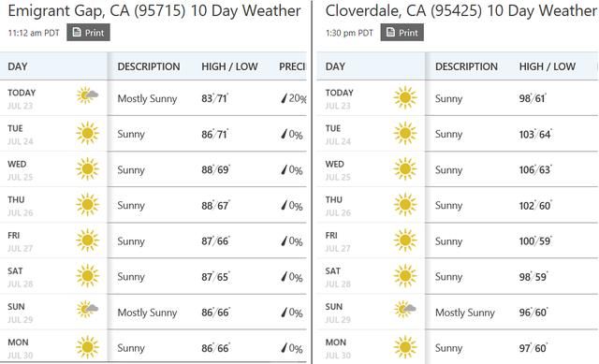Open Emigrant Gap THU Jul 26 row

tap(153, 205)
